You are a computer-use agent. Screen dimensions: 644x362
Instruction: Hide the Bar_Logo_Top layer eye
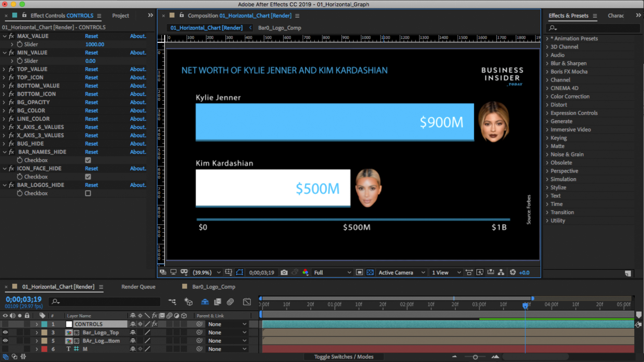click(x=5, y=333)
